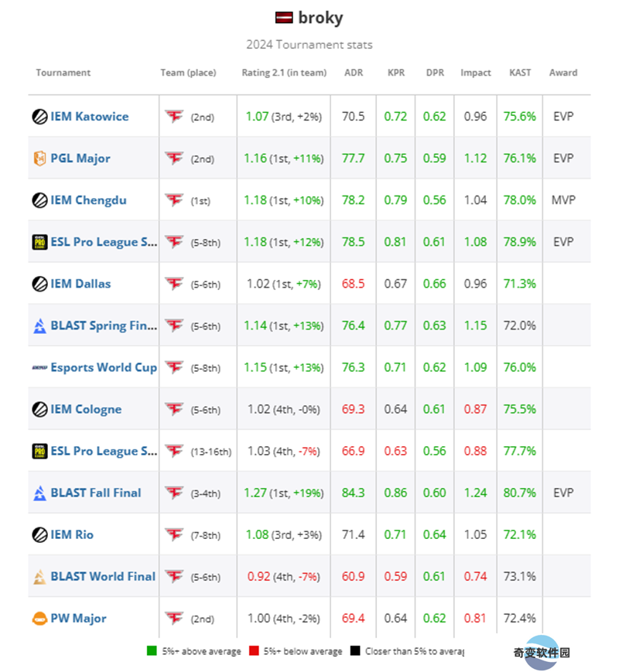Click the ESL icon next to IEM Rio
Screen dimensions: 619x672
point(40,535)
